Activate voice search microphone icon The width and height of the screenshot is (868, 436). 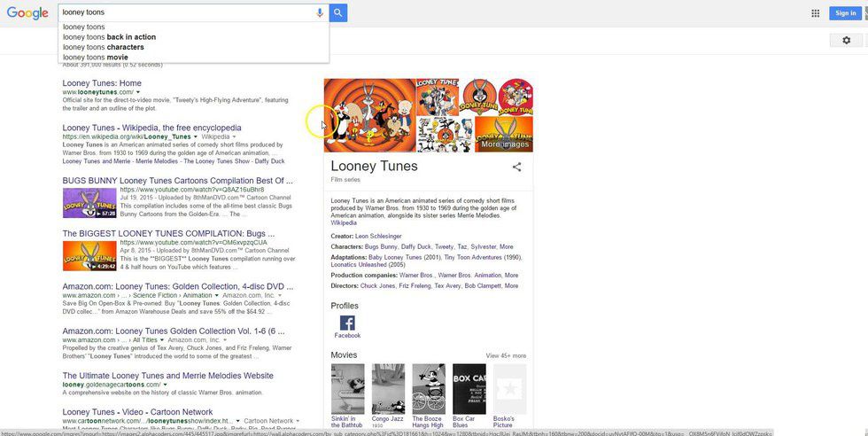320,13
